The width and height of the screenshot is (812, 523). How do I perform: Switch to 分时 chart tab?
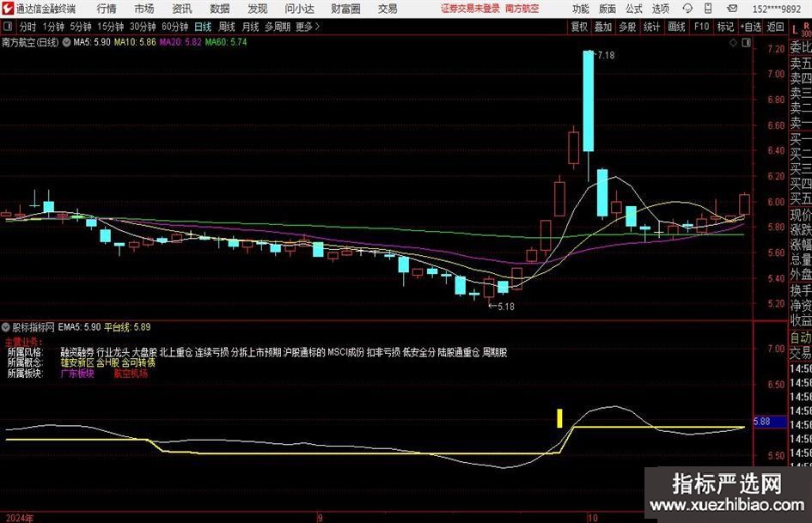coord(27,27)
